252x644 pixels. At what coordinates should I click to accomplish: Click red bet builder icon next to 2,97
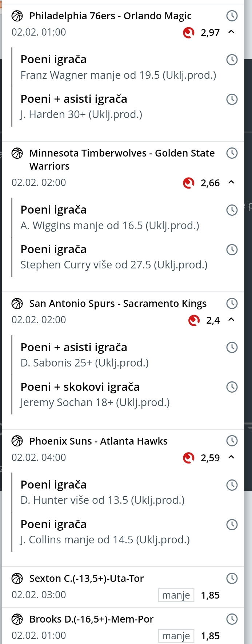pos(188,33)
